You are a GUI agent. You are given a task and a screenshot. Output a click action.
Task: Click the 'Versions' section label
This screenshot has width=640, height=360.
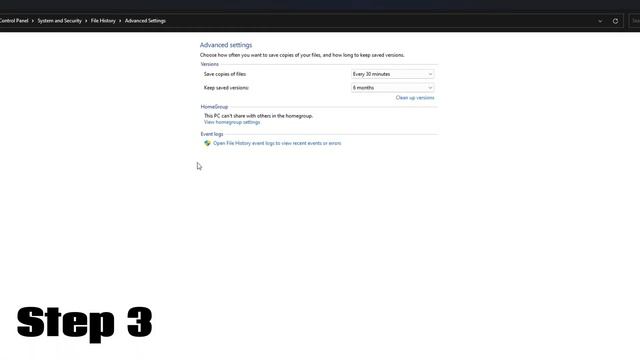(209, 64)
